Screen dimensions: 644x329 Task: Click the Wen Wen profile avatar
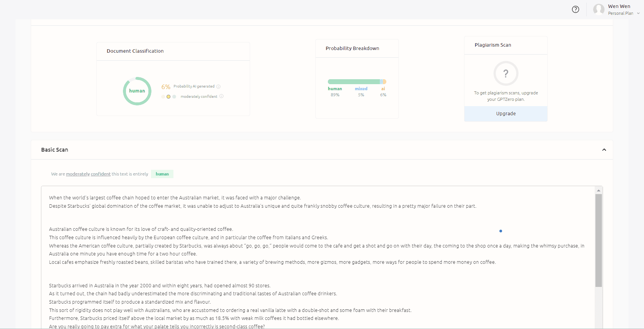pyautogui.click(x=598, y=9)
